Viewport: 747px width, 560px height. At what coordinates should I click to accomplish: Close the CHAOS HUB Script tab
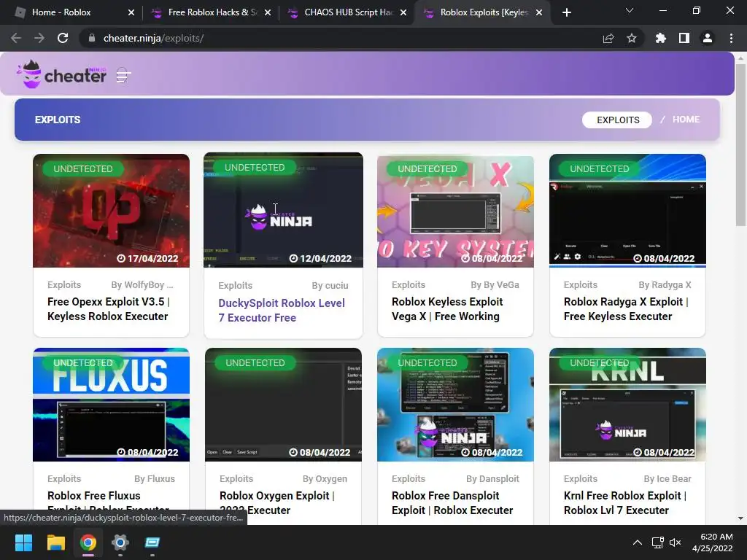click(x=403, y=12)
